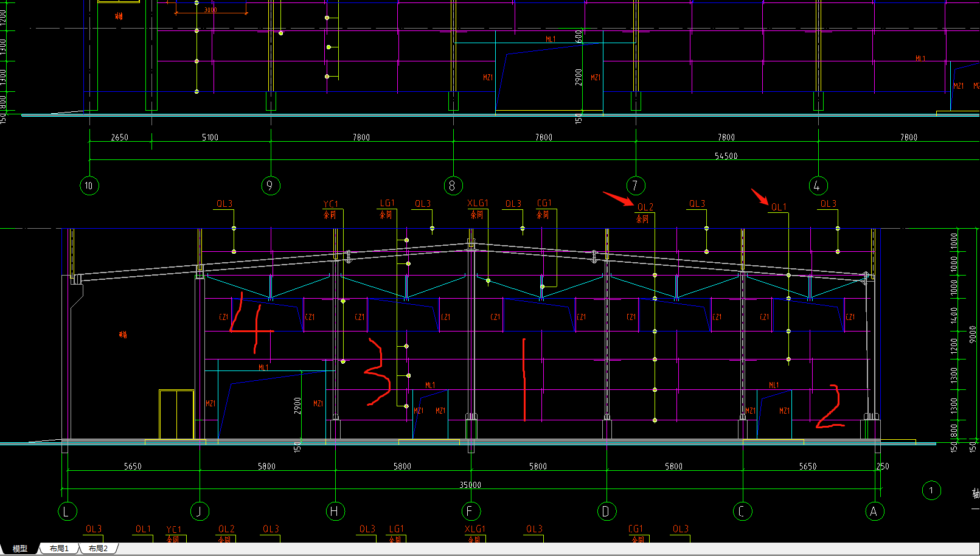Open the 布局2 layout tab
Viewport: 980px width, 556px height.
98,549
